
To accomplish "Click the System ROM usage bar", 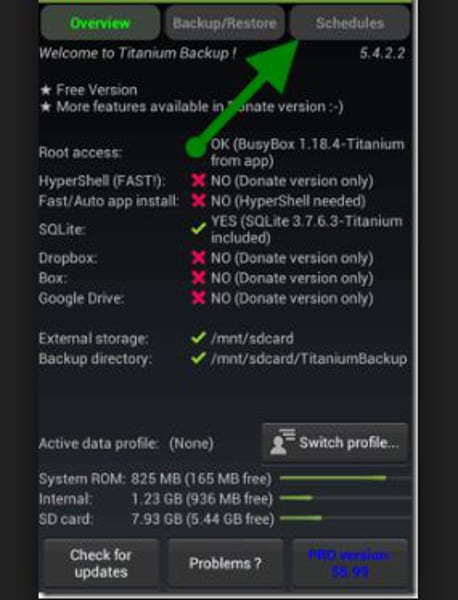I will pyautogui.click(x=345, y=478).
